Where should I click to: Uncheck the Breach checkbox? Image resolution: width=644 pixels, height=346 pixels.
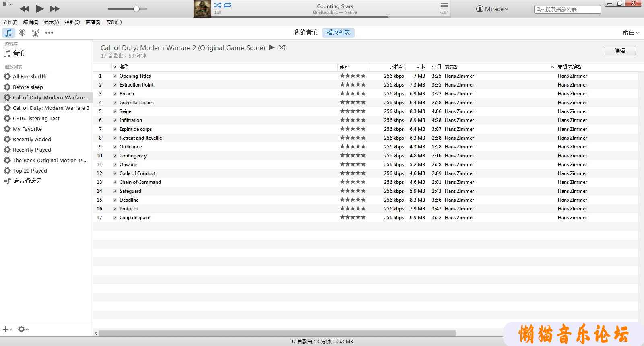115,94
